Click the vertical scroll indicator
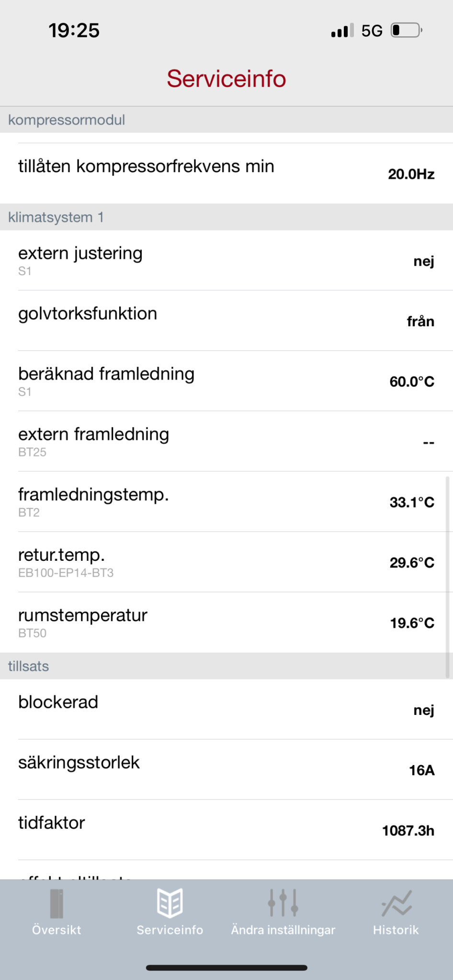This screenshot has height=980, width=453. (448, 577)
